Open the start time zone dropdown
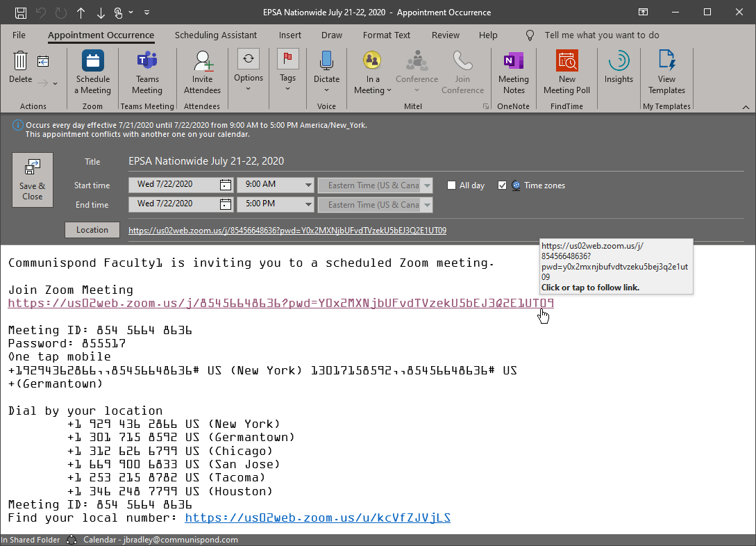The height and width of the screenshot is (546, 756). tap(427, 185)
